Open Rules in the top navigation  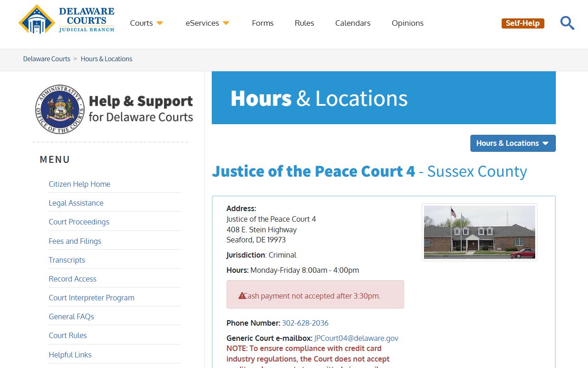(305, 23)
